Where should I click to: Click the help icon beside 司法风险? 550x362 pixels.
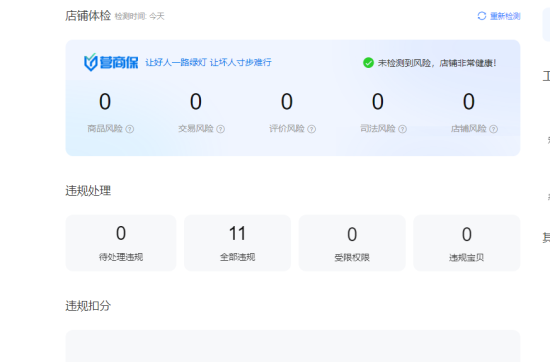403,129
